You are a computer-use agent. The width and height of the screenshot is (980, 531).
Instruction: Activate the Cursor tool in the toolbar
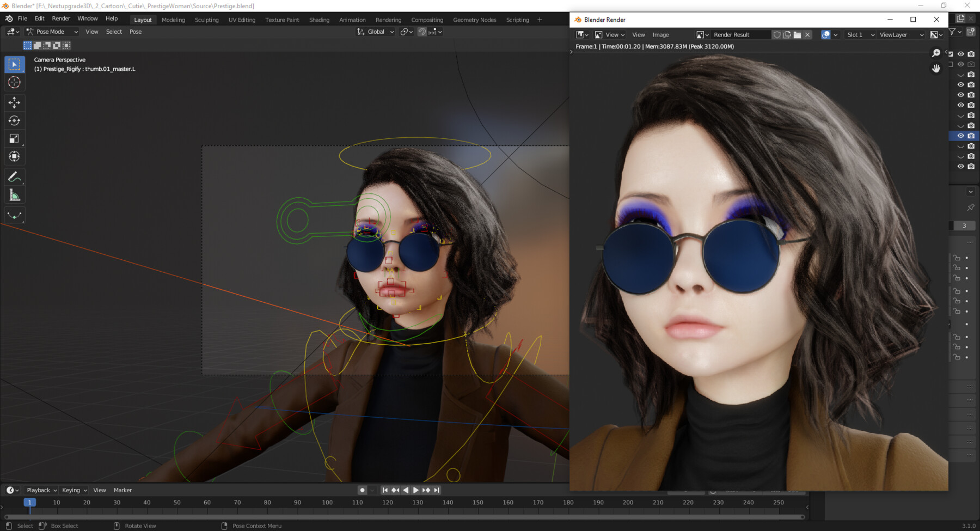click(14, 82)
